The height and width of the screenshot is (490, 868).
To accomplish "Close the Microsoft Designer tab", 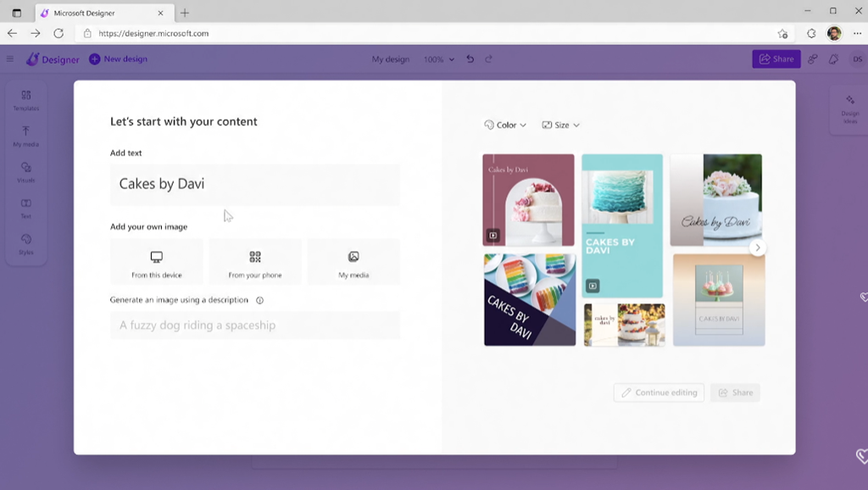I will 160,13.
